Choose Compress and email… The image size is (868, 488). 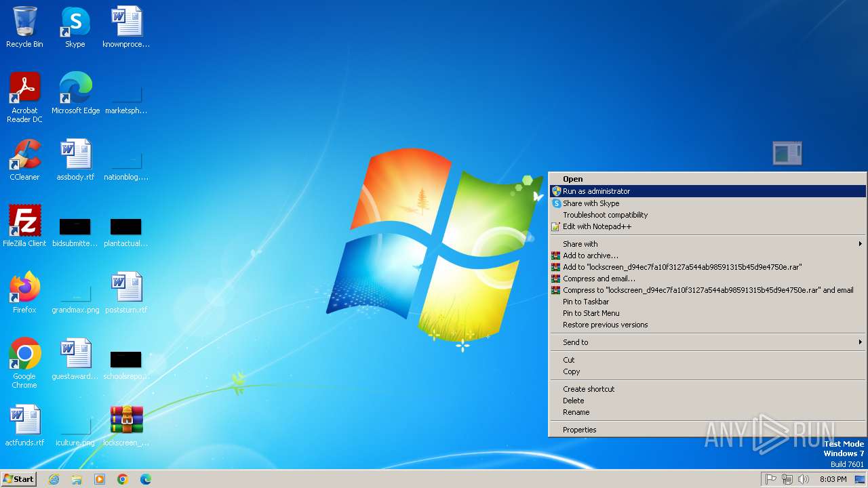[707, 279]
